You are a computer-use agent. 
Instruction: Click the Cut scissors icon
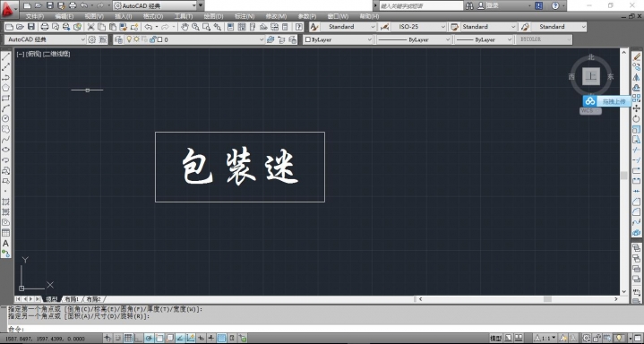[x=90, y=27]
